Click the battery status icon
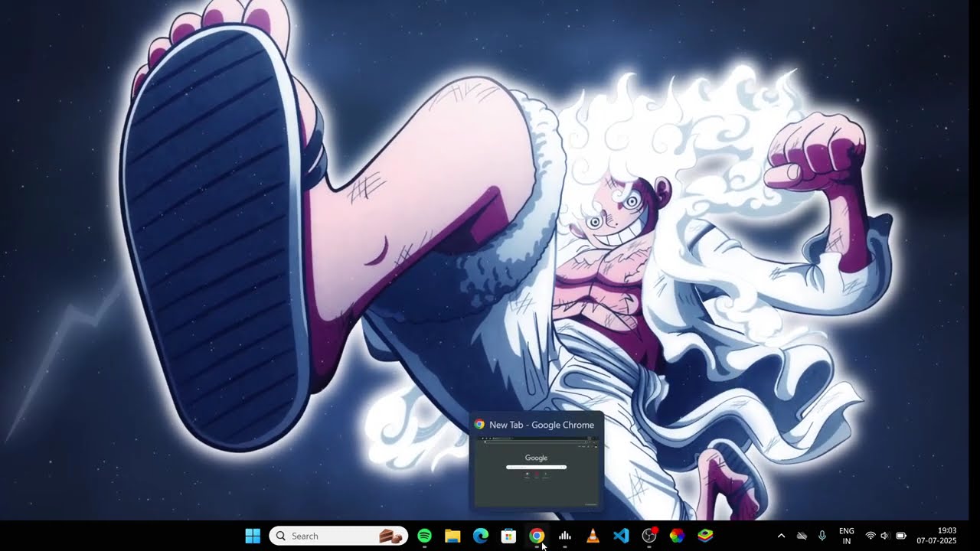The height and width of the screenshot is (551, 980). pyautogui.click(x=901, y=536)
